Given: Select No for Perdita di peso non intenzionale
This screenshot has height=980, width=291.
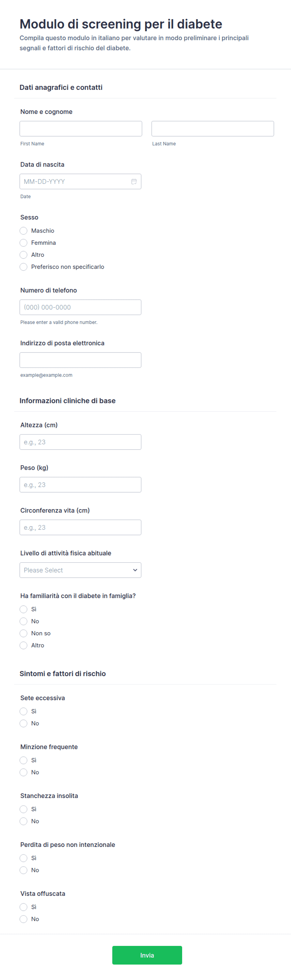Looking at the screenshot, I should tap(23, 870).
